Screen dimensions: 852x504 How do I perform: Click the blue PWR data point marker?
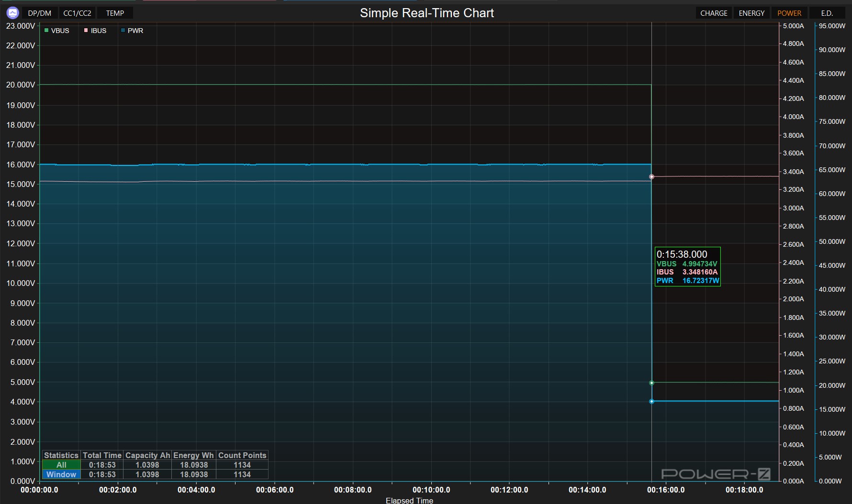651,402
